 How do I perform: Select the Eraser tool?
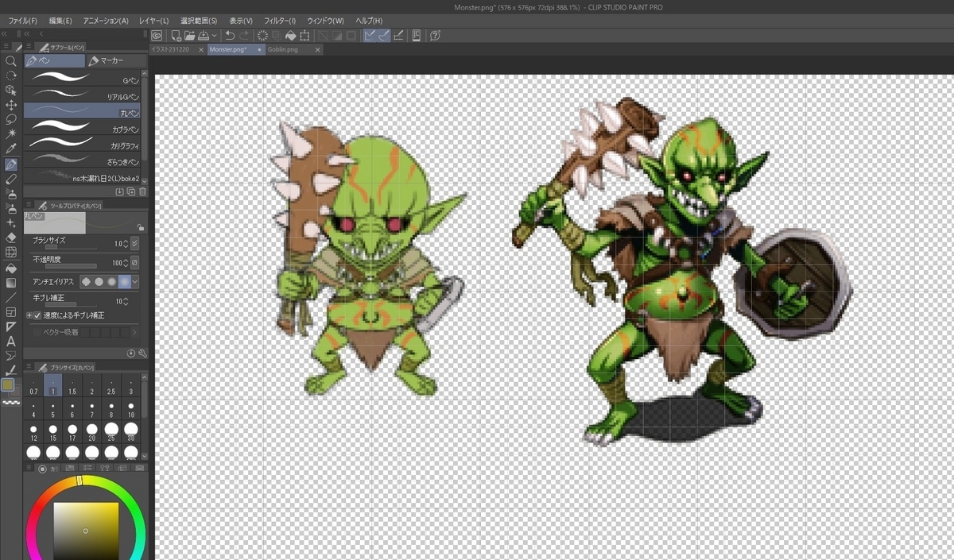[11, 237]
